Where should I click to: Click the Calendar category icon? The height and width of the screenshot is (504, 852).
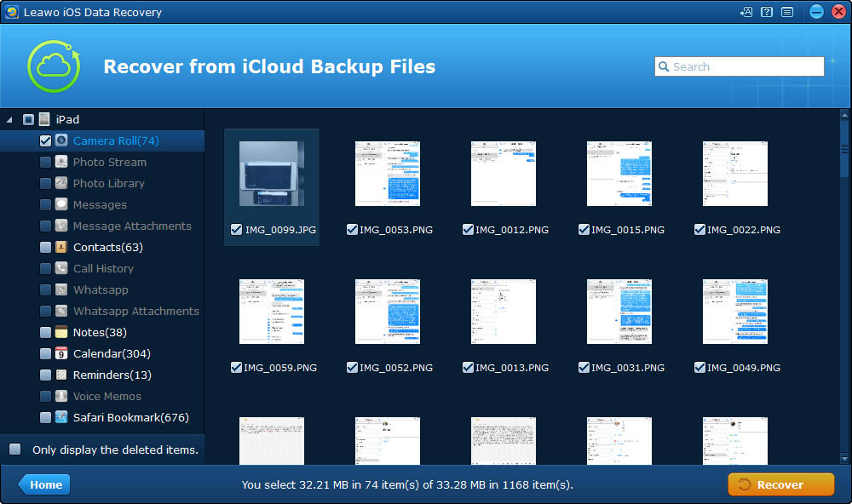[61, 353]
